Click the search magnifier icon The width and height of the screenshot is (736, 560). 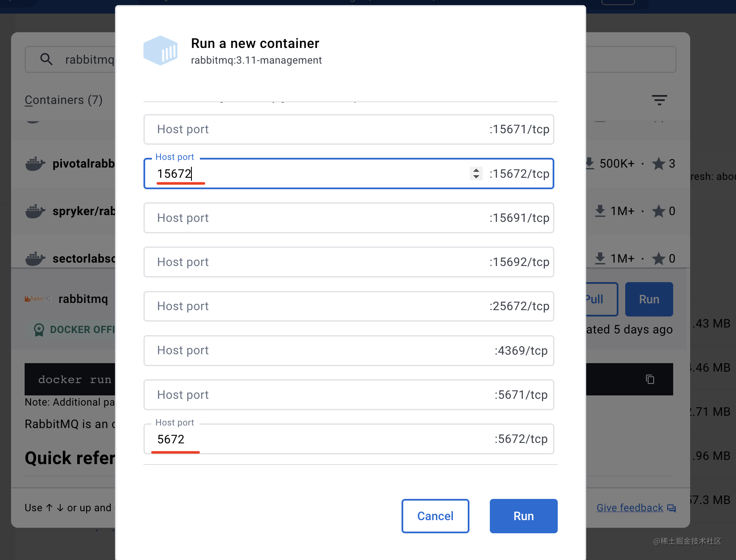point(46,59)
